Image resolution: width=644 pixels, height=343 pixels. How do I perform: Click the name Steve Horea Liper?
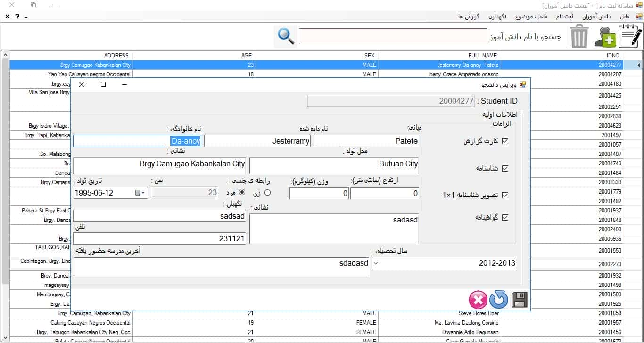479,313
